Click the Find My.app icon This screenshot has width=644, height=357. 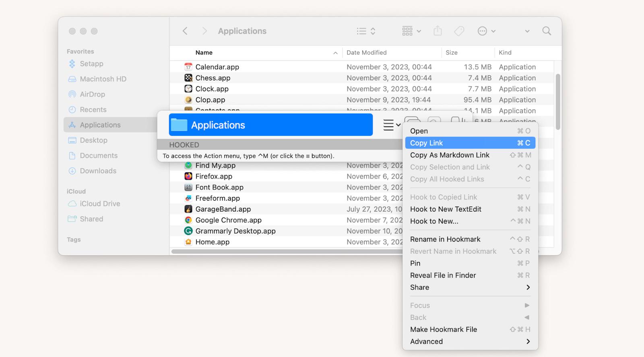(188, 165)
